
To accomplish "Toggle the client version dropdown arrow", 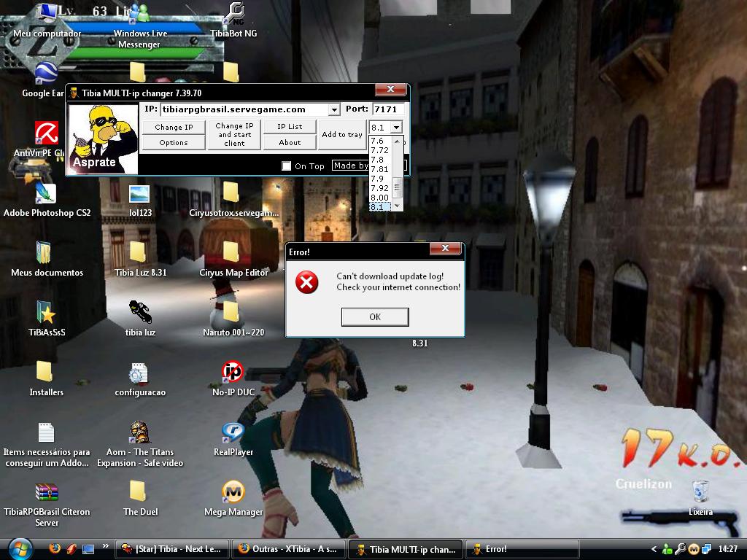I will tap(396, 127).
